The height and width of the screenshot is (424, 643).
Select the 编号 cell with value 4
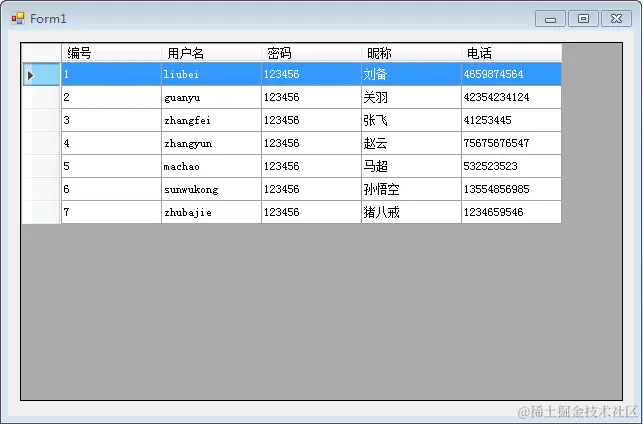[111, 143]
